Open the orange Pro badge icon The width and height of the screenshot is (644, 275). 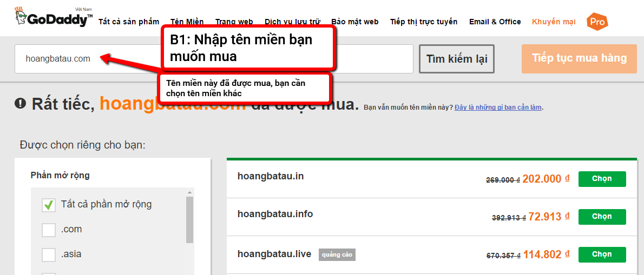pos(597,22)
